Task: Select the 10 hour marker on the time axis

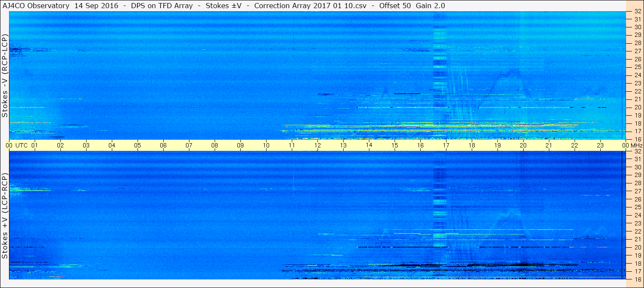Action: 266,145
